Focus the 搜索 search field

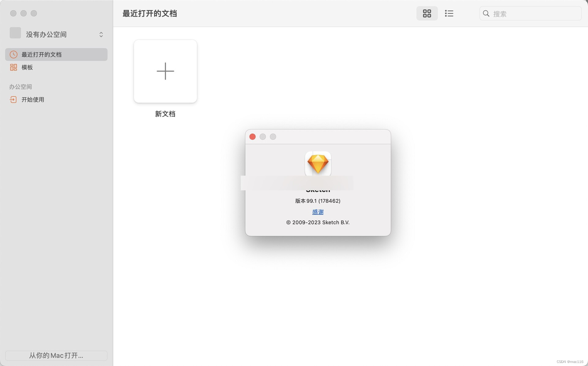(530, 13)
